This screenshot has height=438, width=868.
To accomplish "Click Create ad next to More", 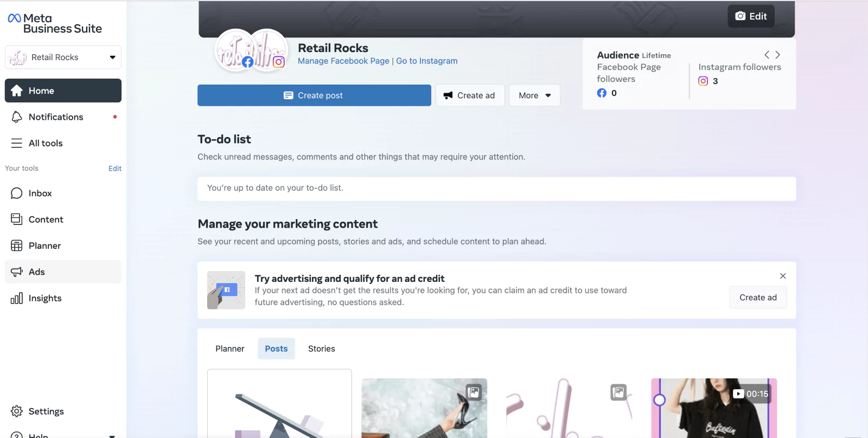I will [x=470, y=95].
